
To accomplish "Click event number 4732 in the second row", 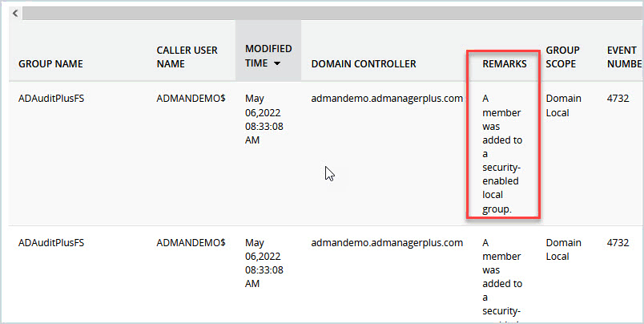I will tap(618, 242).
